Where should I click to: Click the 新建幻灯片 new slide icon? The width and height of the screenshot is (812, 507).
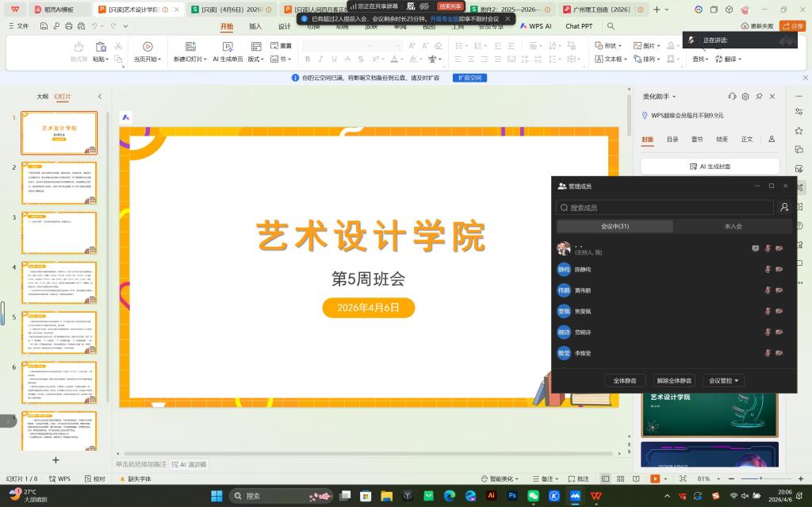[x=188, y=47]
